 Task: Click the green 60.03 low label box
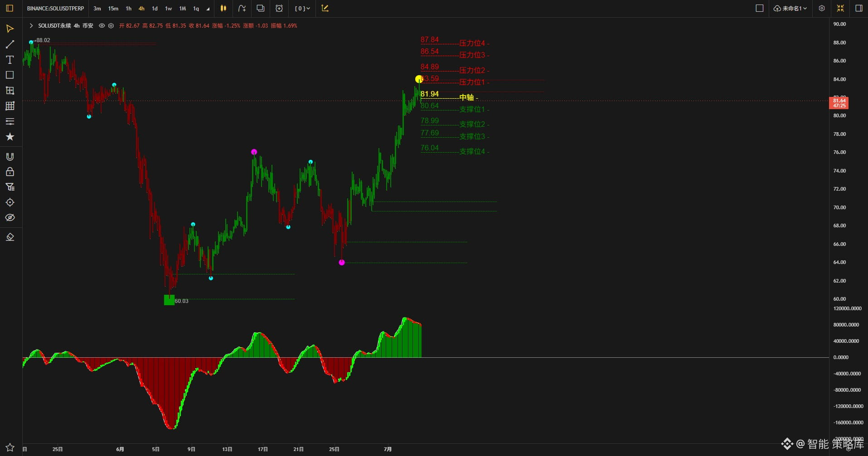(169, 300)
